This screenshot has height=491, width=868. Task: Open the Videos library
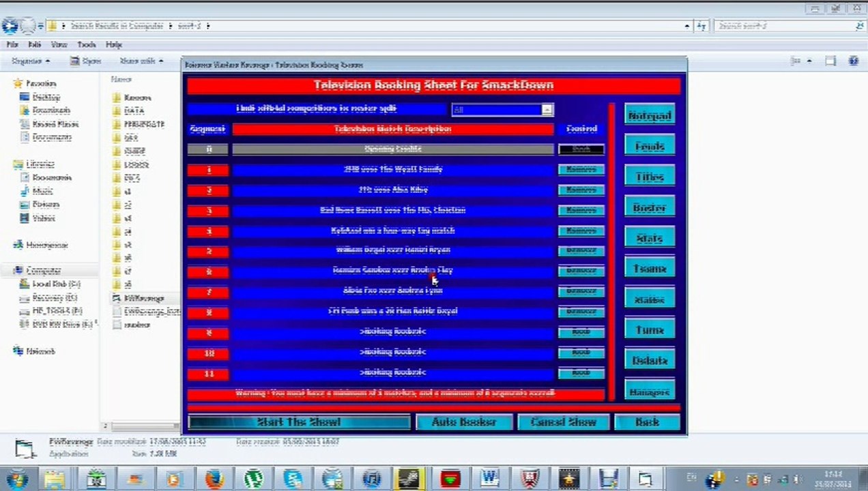(x=38, y=218)
